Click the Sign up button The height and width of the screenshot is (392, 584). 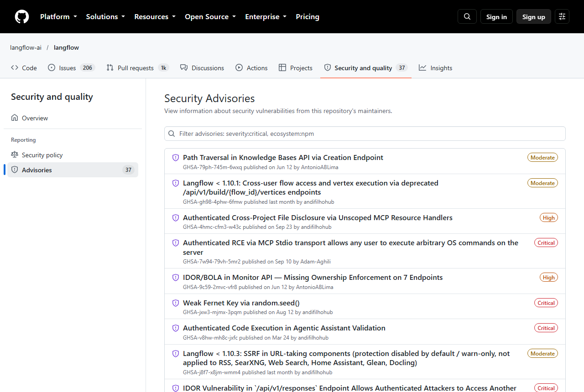pos(534,16)
